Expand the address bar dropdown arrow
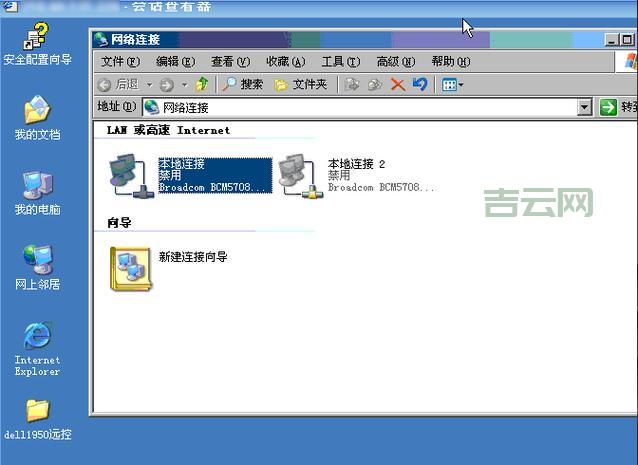This screenshot has width=638, height=465. (585, 107)
